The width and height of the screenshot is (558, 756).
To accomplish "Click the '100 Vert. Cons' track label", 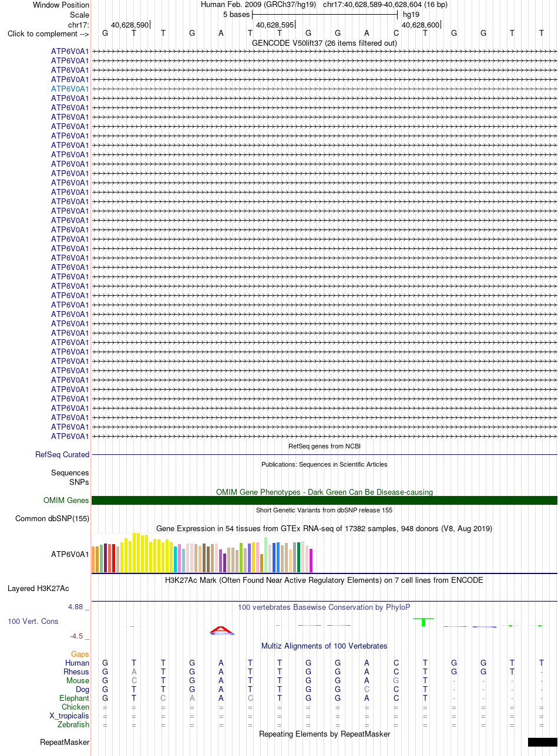I will pyautogui.click(x=33, y=621).
